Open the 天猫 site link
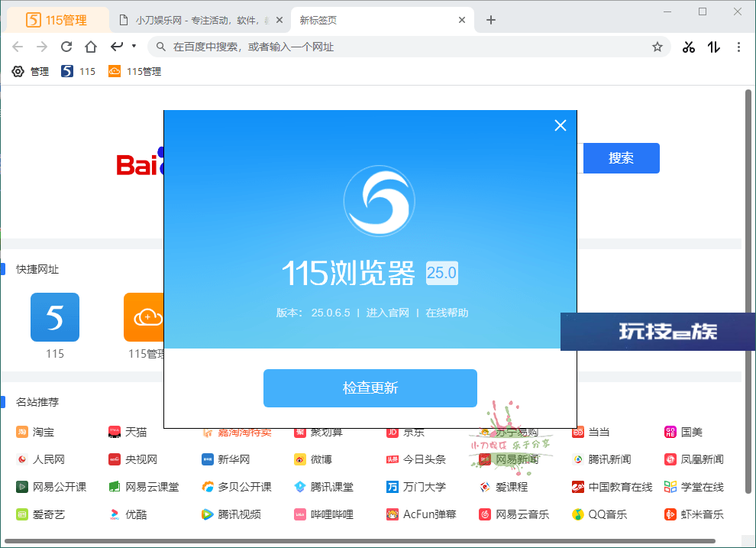The width and height of the screenshot is (756, 548). tap(128, 432)
